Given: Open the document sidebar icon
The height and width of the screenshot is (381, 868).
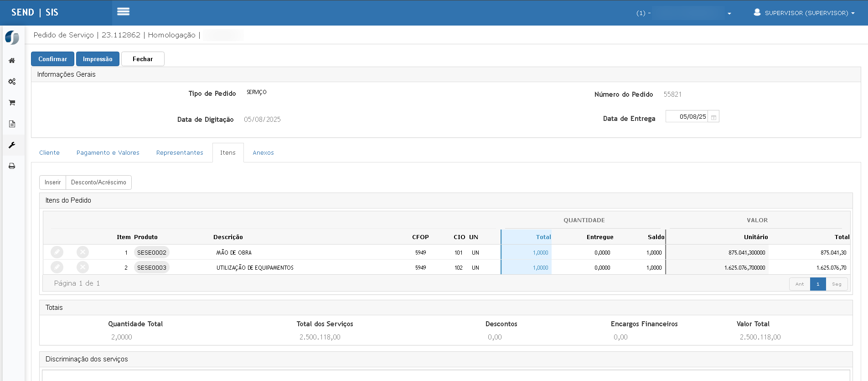Looking at the screenshot, I should pos(12,124).
